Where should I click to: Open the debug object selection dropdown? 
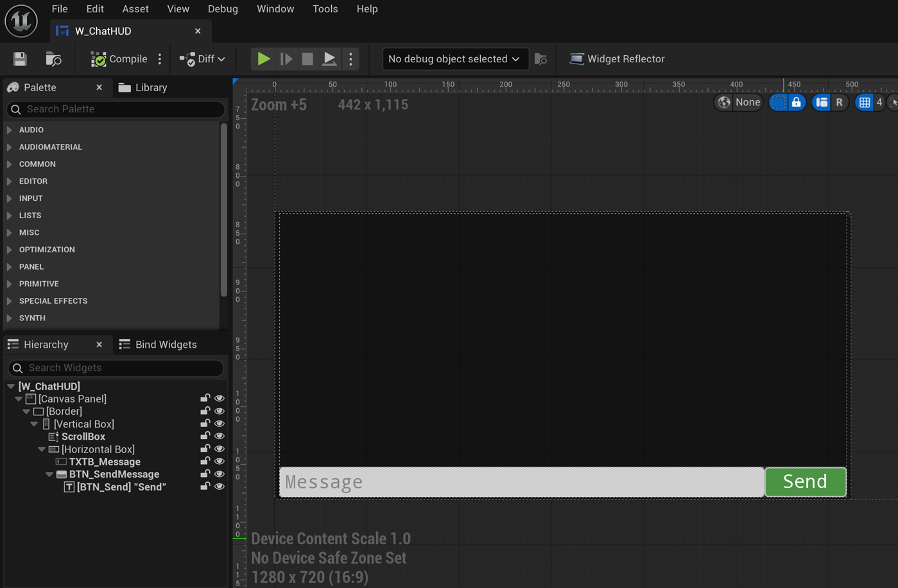[454, 59]
